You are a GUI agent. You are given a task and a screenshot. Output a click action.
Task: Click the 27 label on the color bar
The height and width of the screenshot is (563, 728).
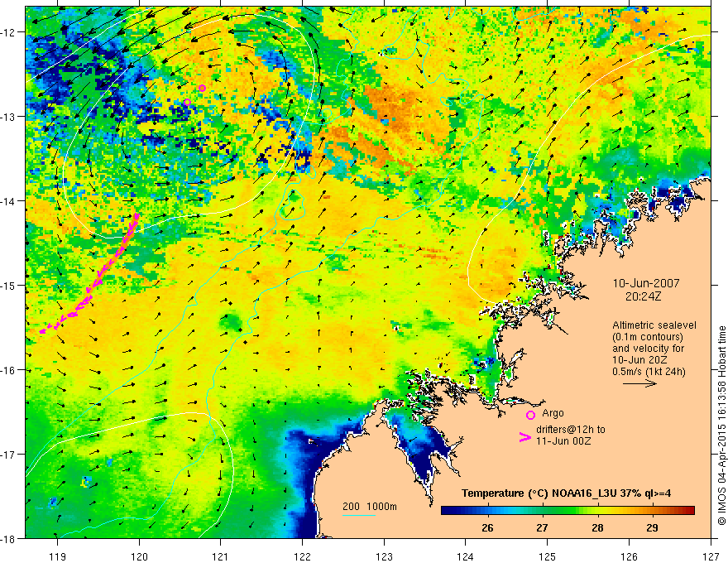coord(542,527)
